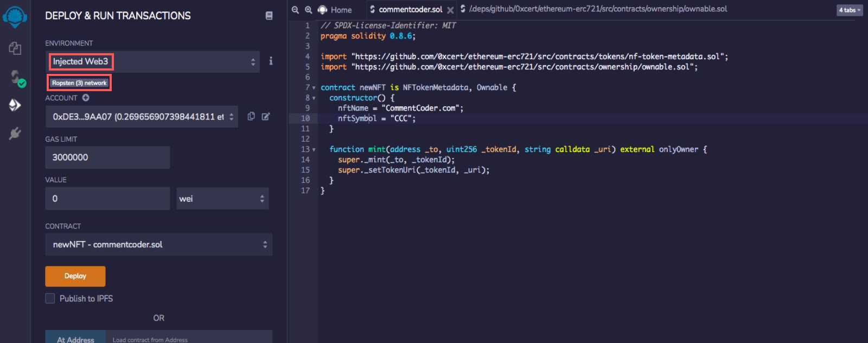Open the Remix home logo icon
Viewport: 868px width, 343px height.
[15, 16]
